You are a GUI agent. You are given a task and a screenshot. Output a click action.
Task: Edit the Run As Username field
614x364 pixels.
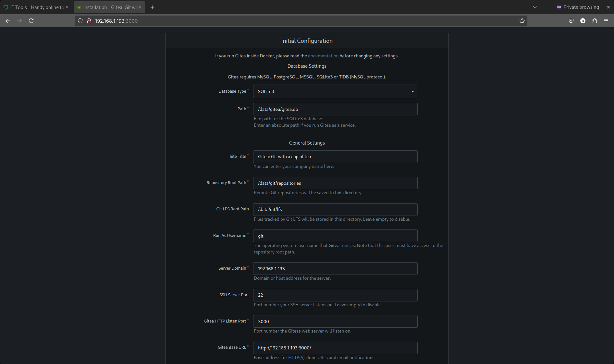coord(335,236)
